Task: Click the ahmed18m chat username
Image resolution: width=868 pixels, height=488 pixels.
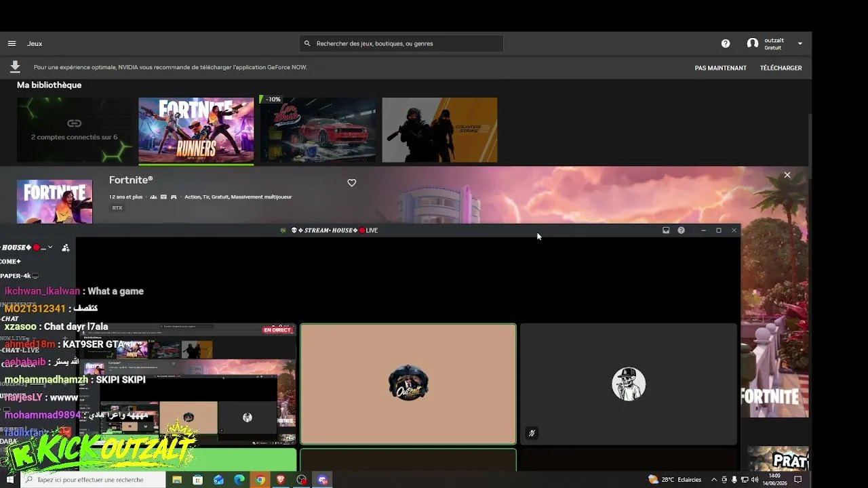Action: tap(30, 344)
